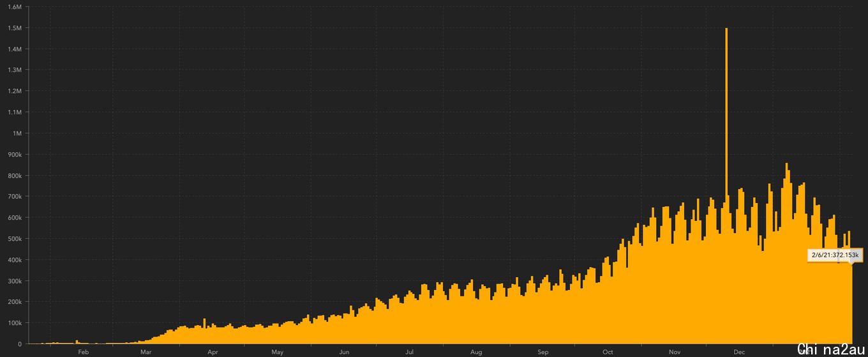This screenshot has height=357, width=868.
Task: Click the Dec x-axis label
Action: 740,352
